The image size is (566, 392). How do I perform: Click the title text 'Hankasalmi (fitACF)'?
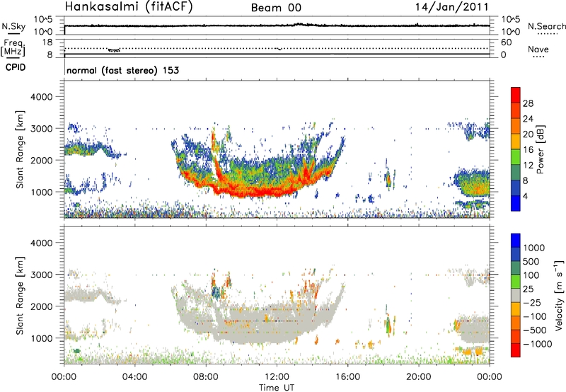(129, 7)
